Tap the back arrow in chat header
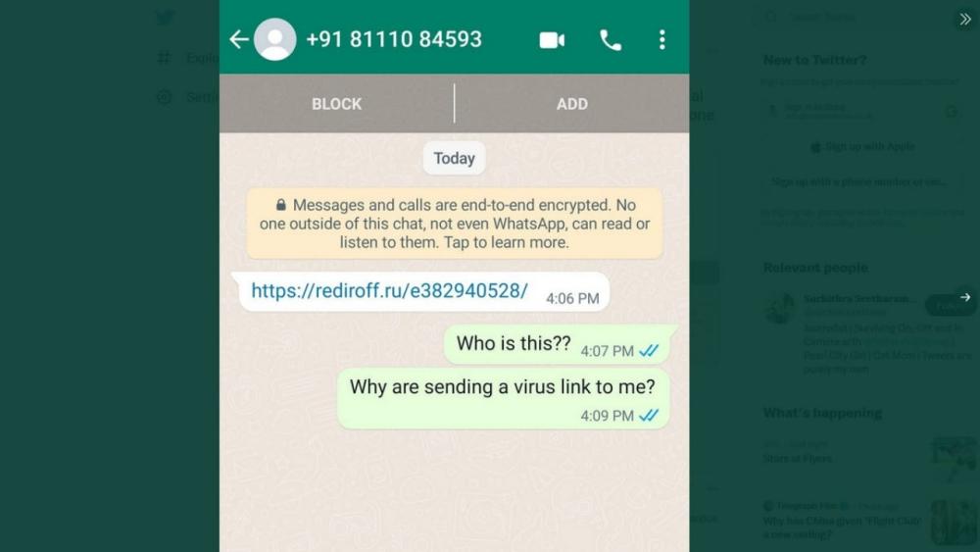 point(239,39)
